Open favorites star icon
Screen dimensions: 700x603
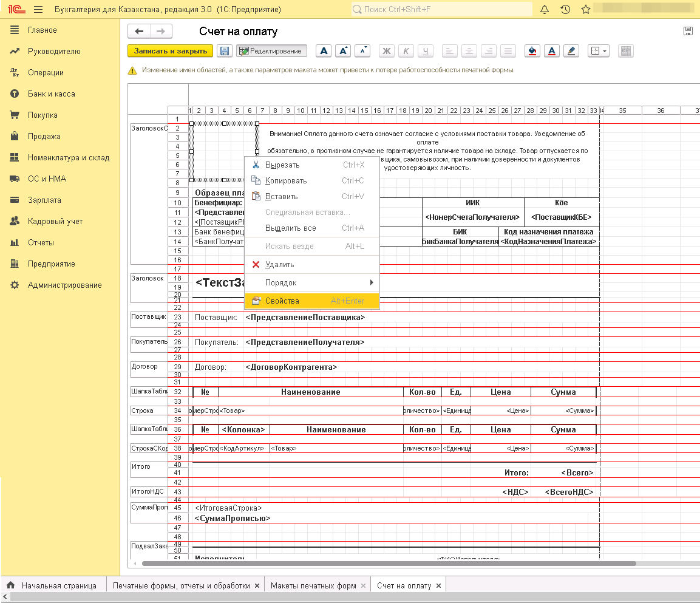(586, 9)
